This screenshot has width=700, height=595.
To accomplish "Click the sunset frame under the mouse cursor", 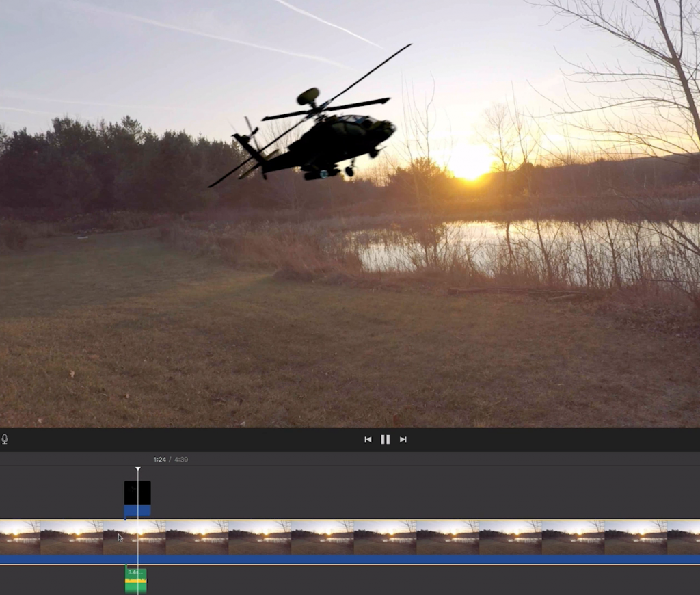I will [120, 537].
